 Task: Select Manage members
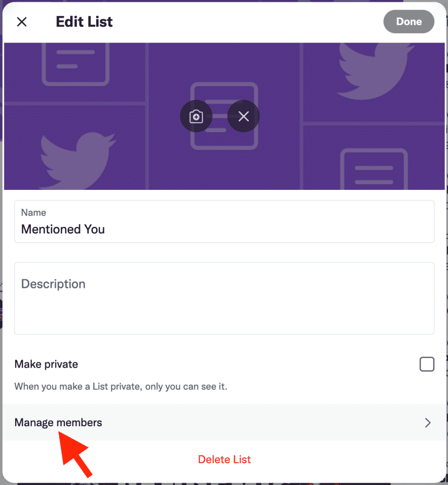pyautogui.click(x=58, y=422)
